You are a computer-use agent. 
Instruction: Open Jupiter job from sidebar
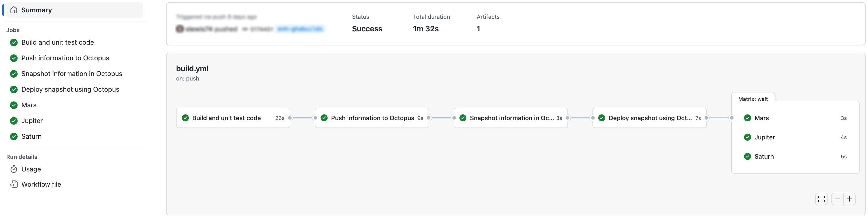[x=32, y=120]
